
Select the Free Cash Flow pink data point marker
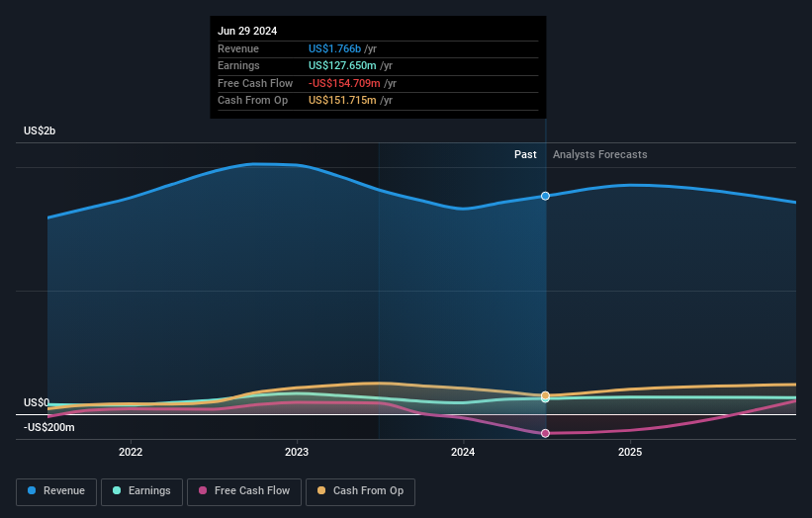[x=545, y=434]
